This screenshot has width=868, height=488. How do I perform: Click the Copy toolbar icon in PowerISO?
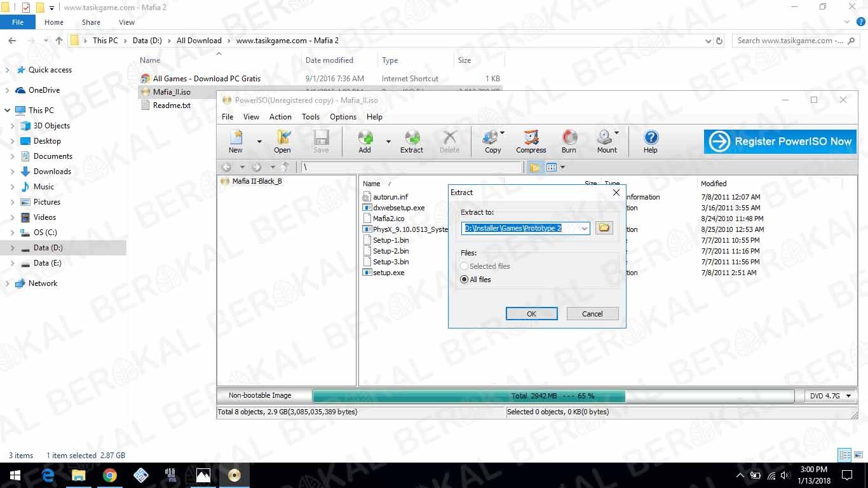coord(493,141)
